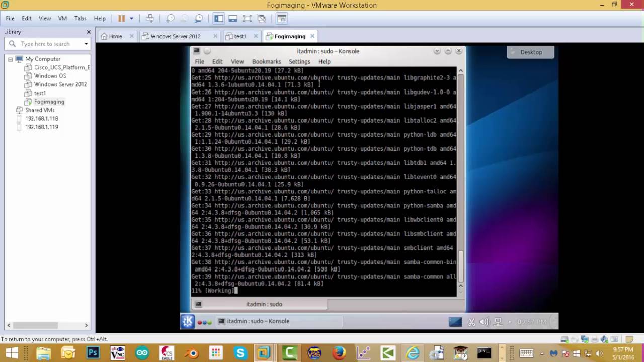Switch to the Home tab
The height and width of the screenshot is (362, 644).
coord(115,36)
